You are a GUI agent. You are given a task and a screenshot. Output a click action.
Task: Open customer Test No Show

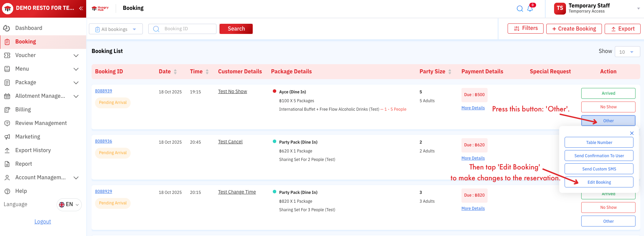pyautogui.click(x=232, y=92)
